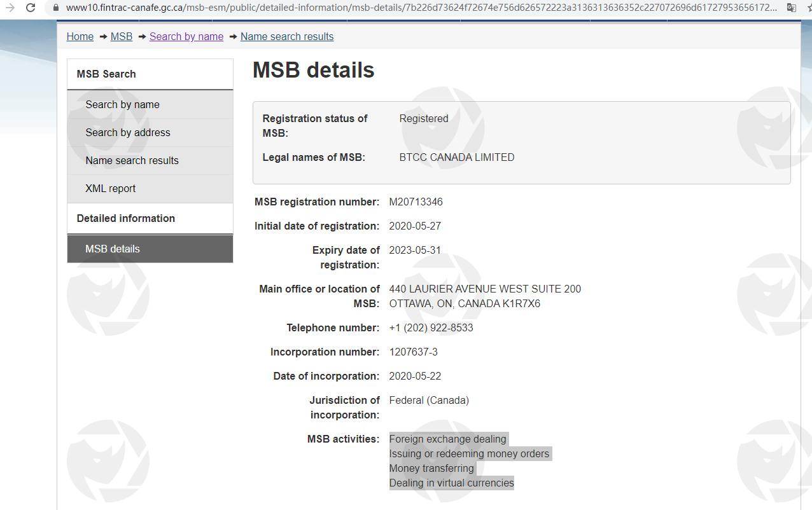Click Search by name breadcrumb link
Viewport: 812px width, 510px height.
186,37
